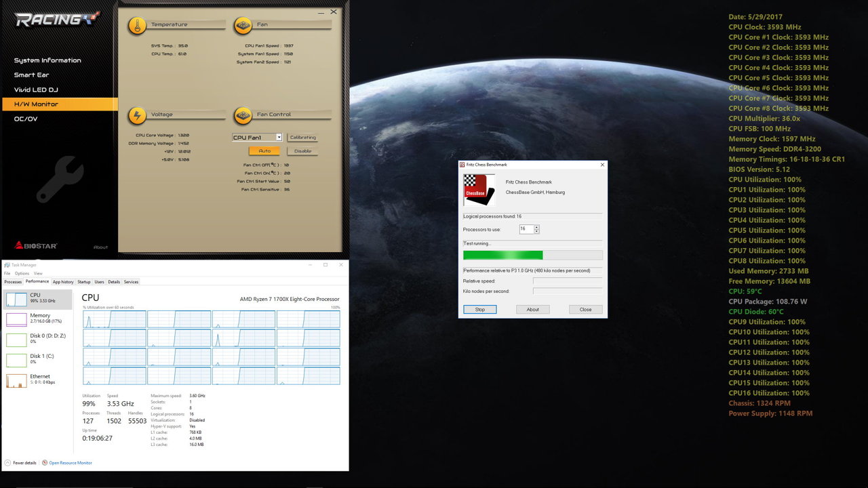Image resolution: width=868 pixels, height=488 pixels.
Task: Click the Fewer details arrow icon
Action: (x=7, y=463)
